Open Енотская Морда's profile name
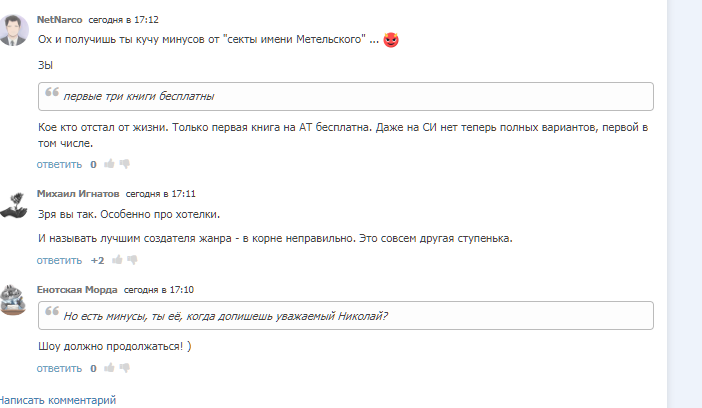Viewport: 702px width, 408px height. coord(77,289)
